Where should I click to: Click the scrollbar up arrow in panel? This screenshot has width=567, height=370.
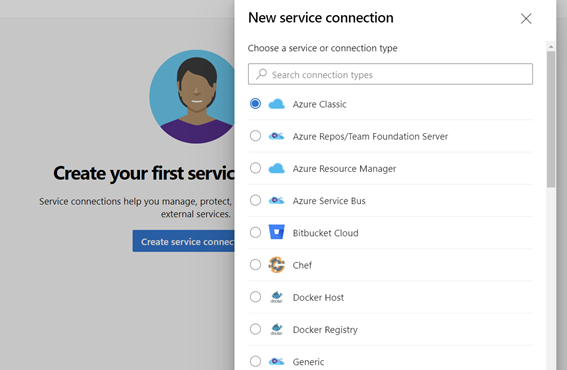click(x=551, y=46)
